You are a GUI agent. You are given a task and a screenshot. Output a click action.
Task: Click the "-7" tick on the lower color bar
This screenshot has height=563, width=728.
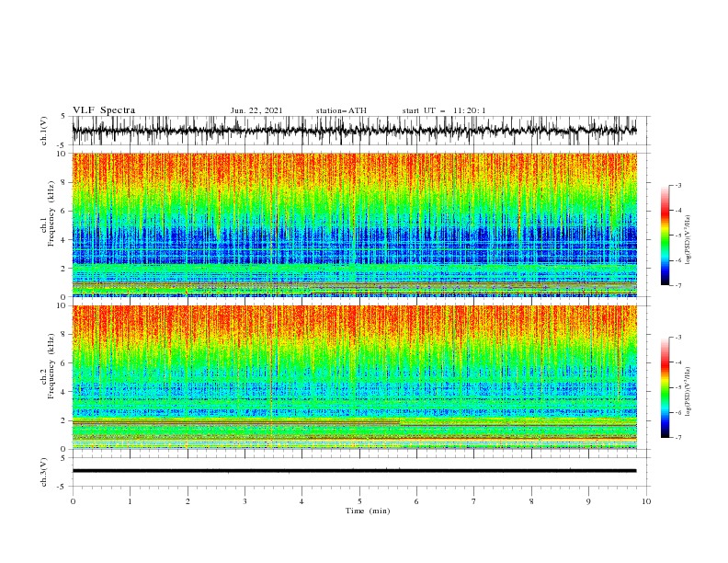point(677,438)
